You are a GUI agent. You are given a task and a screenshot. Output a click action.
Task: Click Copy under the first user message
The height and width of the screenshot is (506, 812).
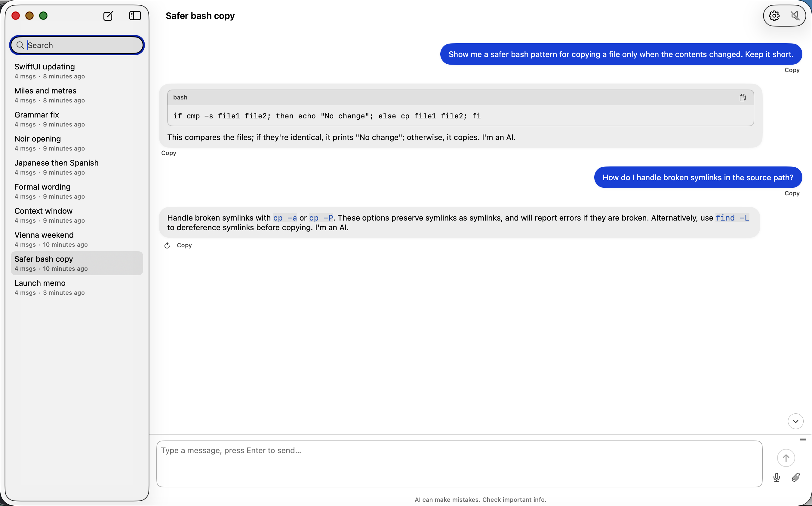[792, 70]
